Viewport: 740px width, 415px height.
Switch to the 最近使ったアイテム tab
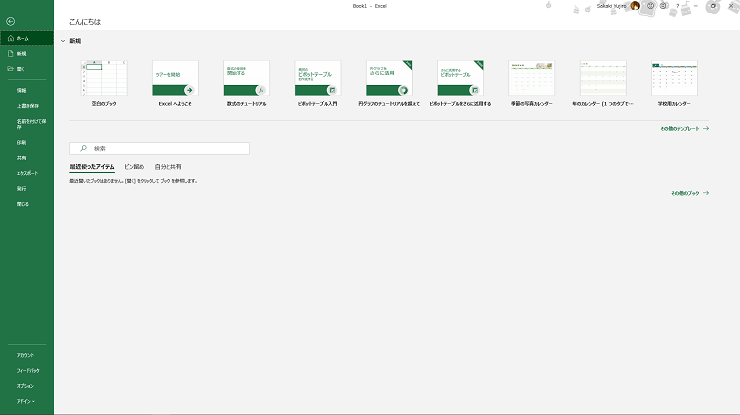[x=92, y=167]
